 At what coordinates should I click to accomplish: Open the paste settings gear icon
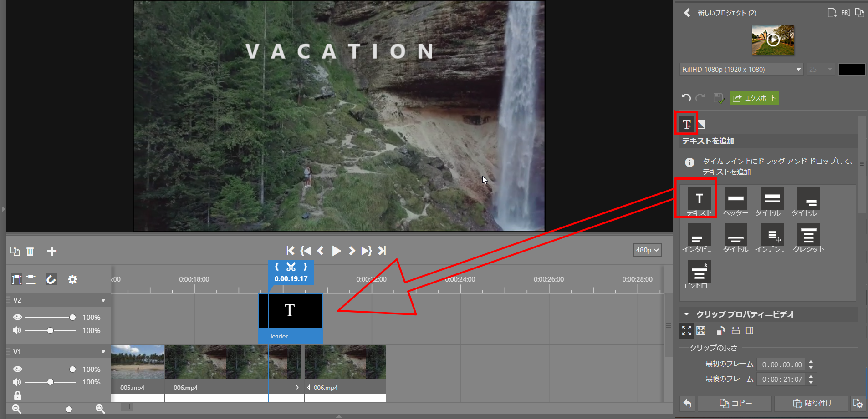pyautogui.click(x=858, y=404)
